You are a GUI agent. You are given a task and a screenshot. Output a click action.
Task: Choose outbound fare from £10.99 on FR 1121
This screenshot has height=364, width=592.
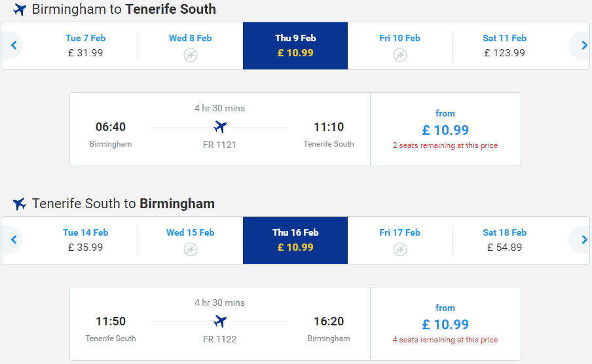(x=445, y=129)
